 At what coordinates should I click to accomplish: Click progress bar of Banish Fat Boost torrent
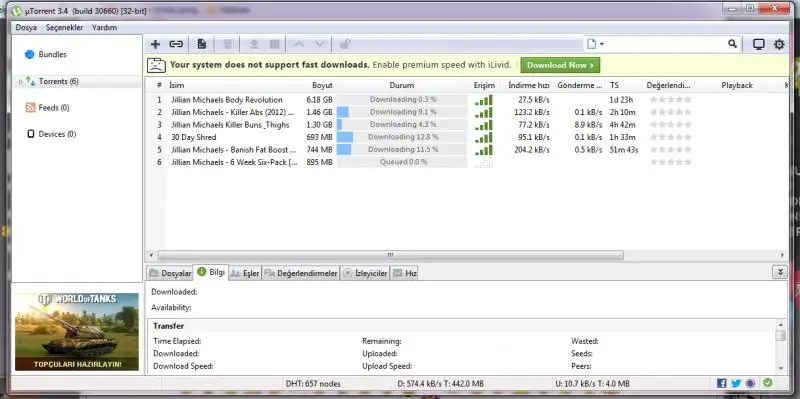(402, 149)
